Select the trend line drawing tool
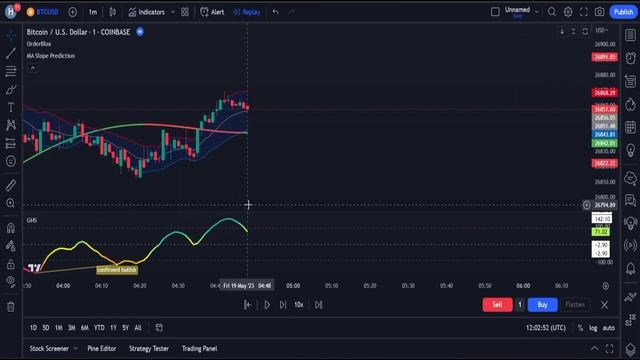The height and width of the screenshot is (360, 640). click(11, 53)
